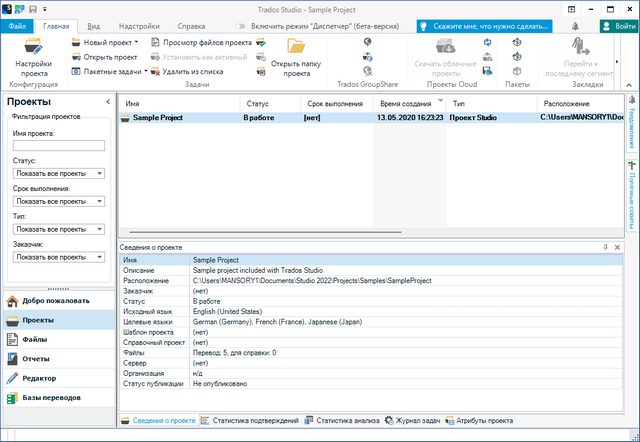Go to Базы переводов view
Image resolution: width=640 pixels, height=442 pixels.
coord(51,397)
